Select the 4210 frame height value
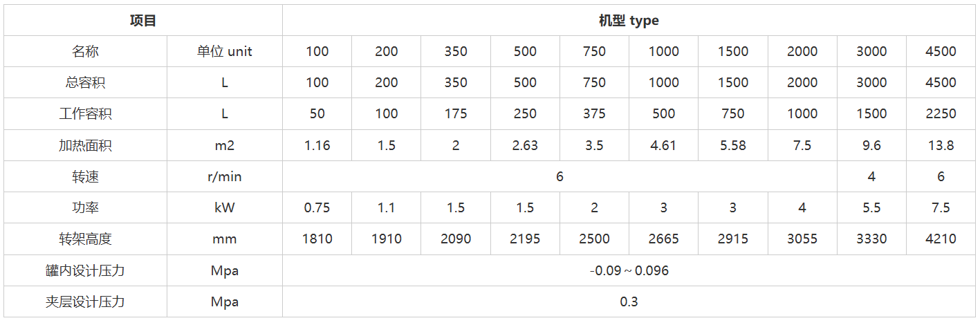The image size is (980, 325). pyautogui.click(x=941, y=239)
